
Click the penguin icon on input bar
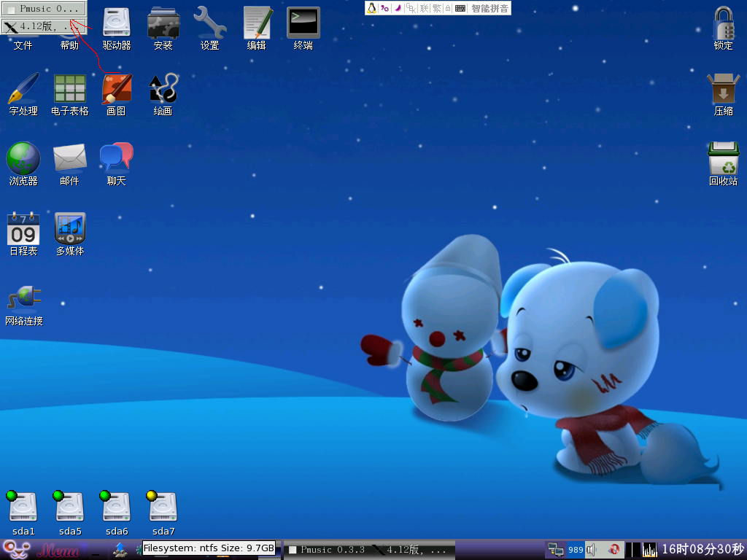(371, 8)
